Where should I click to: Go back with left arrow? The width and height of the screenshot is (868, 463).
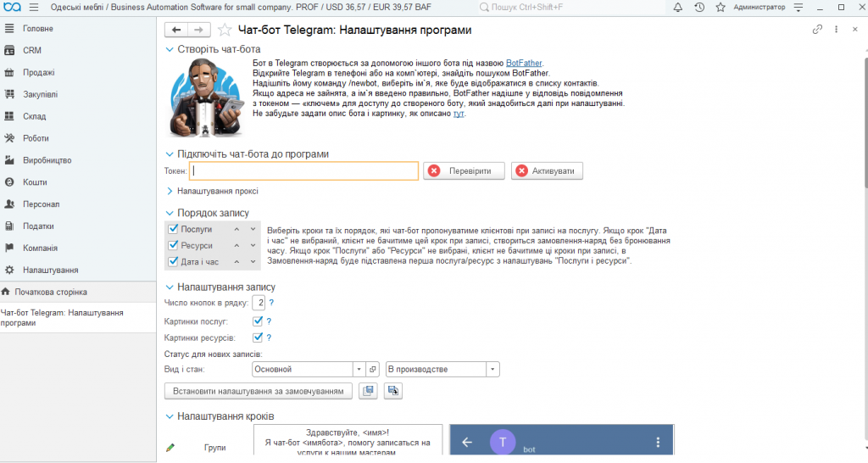click(176, 30)
